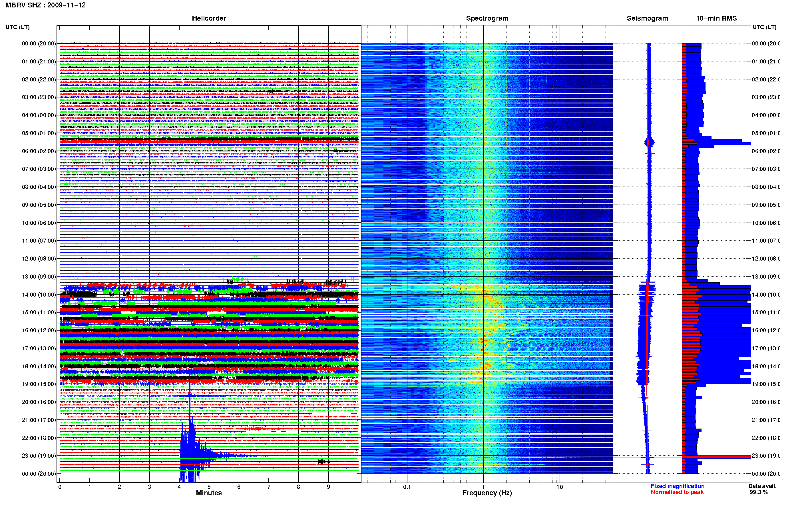
Task: Click the red horizontal spike line in 10-min RMS
Action: pyautogui.click(x=716, y=457)
